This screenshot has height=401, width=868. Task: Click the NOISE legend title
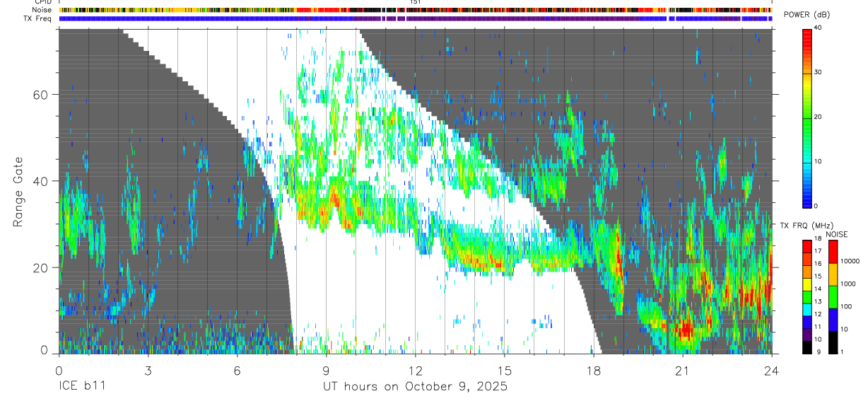(x=836, y=234)
